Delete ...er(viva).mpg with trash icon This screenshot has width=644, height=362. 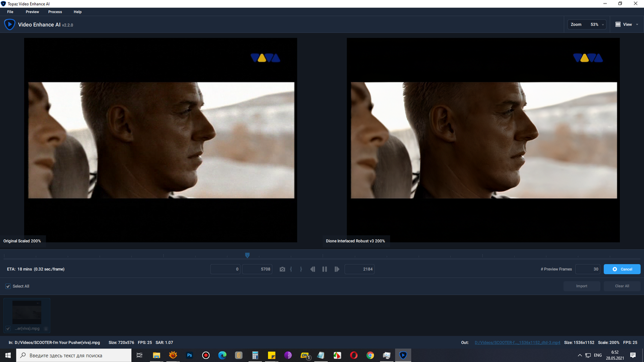coord(46,329)
